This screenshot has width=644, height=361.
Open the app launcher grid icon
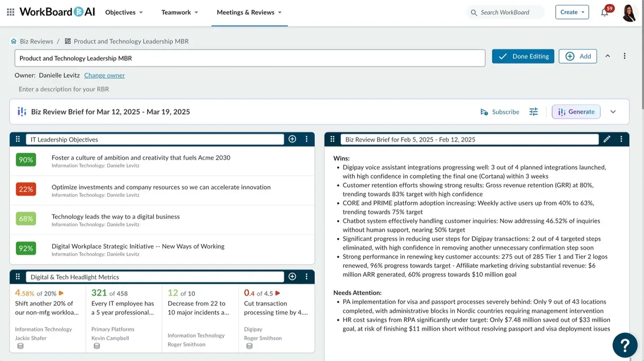[11, 12]
